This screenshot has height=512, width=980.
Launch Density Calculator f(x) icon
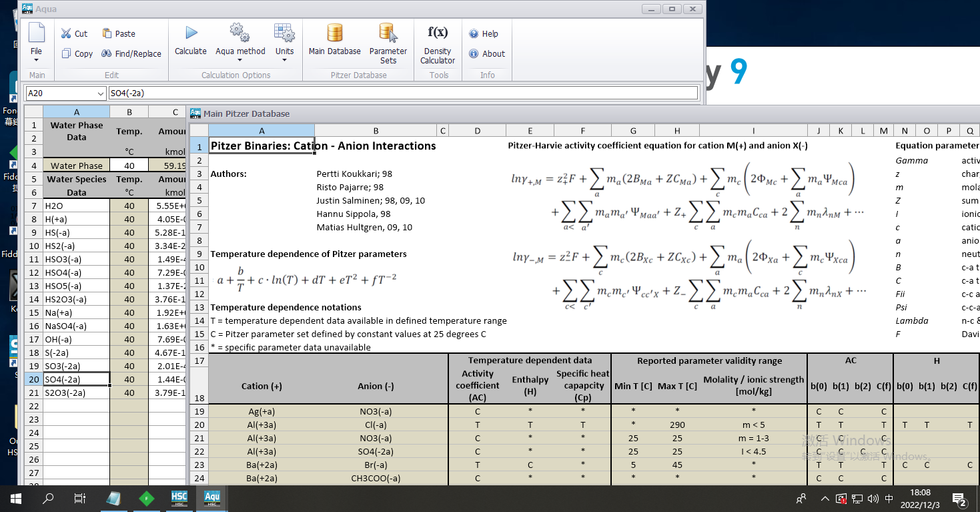pos(438,32)
